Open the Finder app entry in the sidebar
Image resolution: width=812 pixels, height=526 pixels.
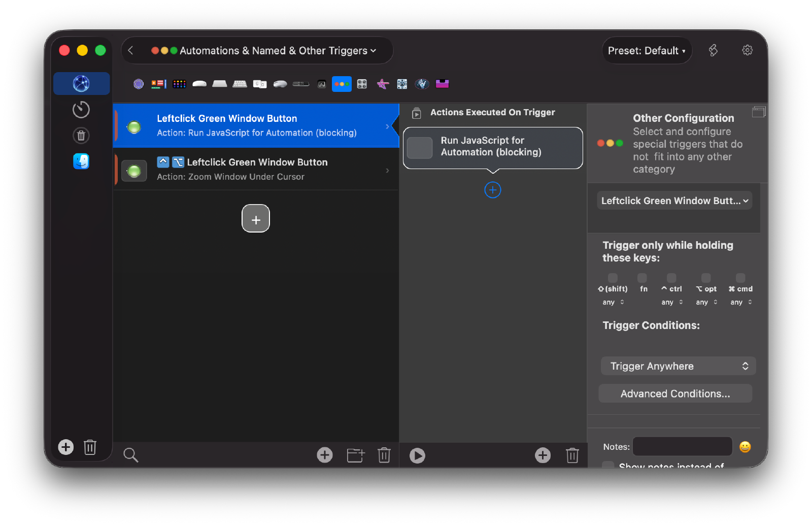81,161
